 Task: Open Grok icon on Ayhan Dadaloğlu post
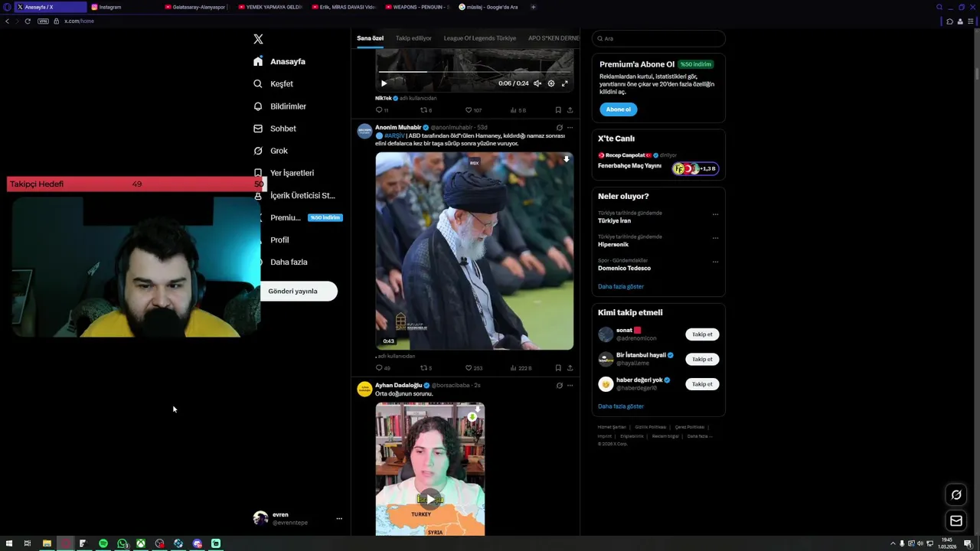[x=559, y=386]
